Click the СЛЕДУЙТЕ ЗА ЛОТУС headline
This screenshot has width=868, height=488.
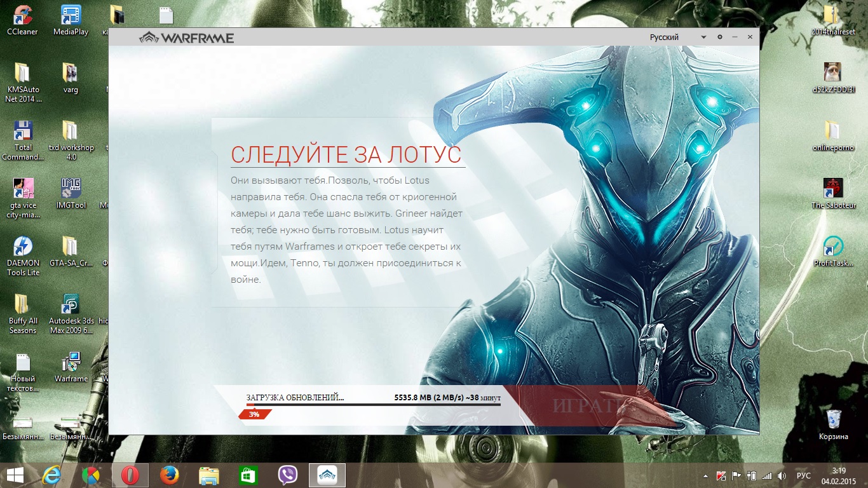pos(346,154)
